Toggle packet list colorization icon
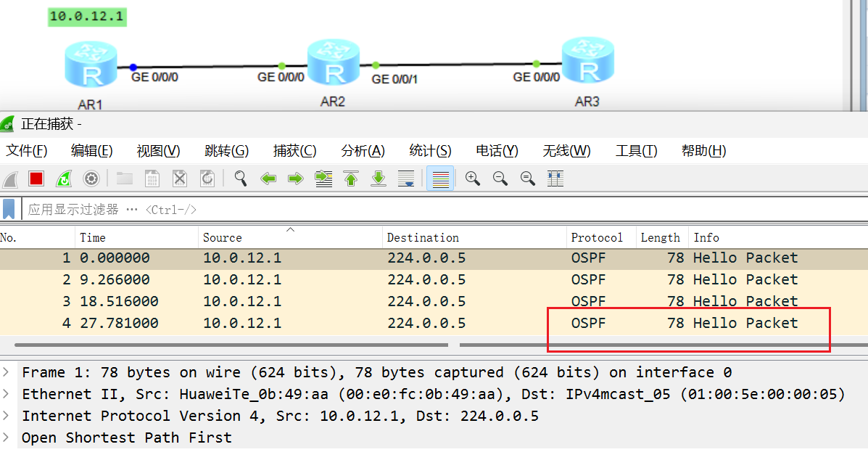Screen dimensions: 868x468 click(x=440, y=178)
